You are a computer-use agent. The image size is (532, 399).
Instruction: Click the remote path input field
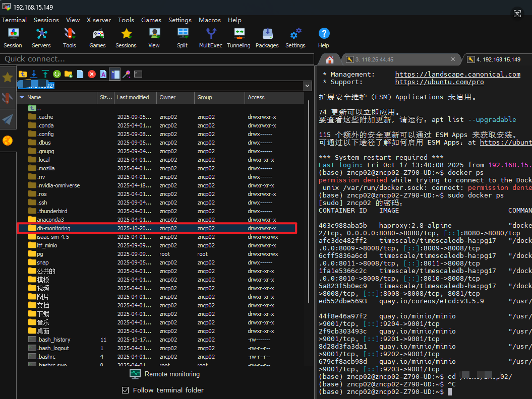pos(160,86)
